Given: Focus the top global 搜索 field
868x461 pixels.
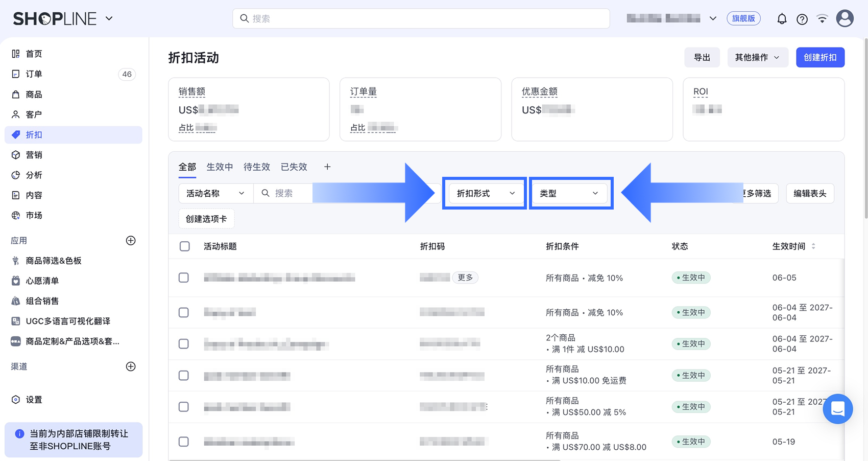Looking at the screenshot, I should 421,18.
